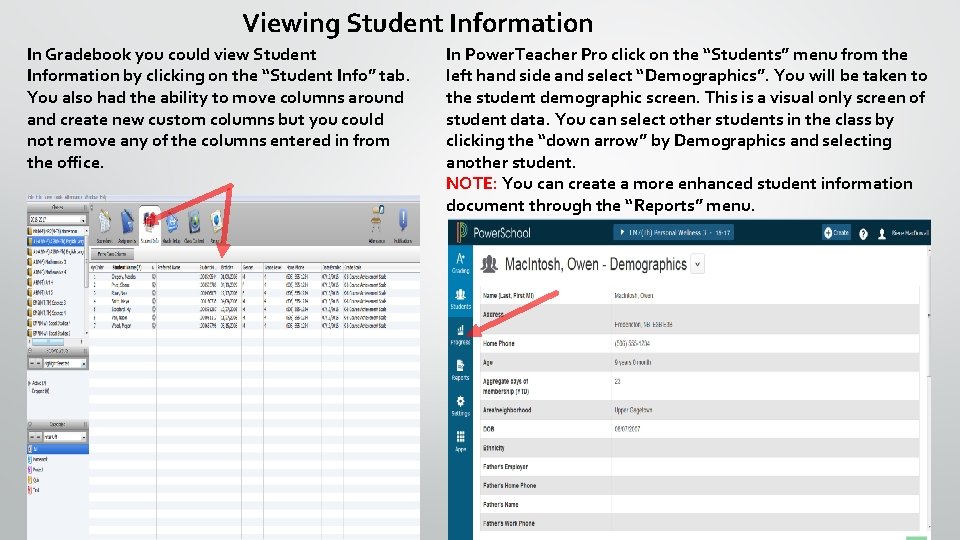Click the Grade Scale column header

pyautogui.click(x=353, y=268)
